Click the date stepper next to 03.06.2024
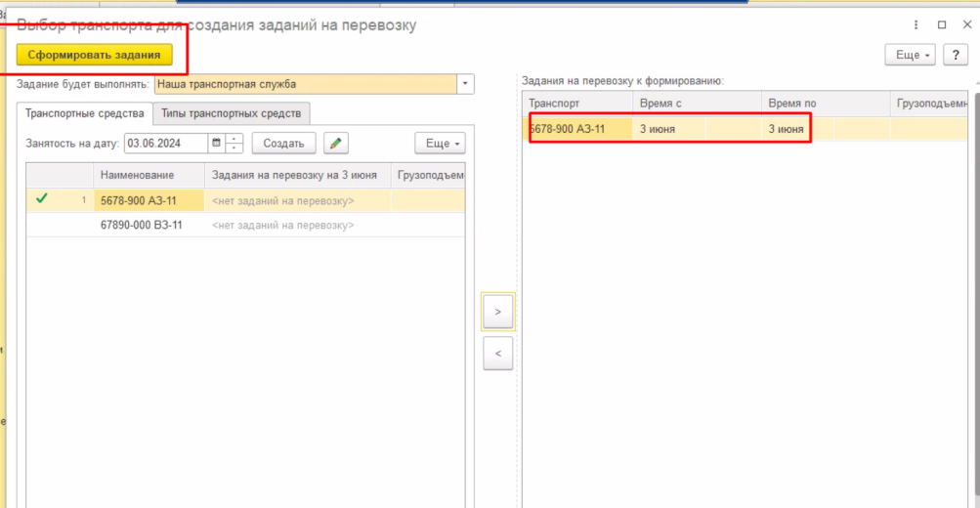 [234, 144]
